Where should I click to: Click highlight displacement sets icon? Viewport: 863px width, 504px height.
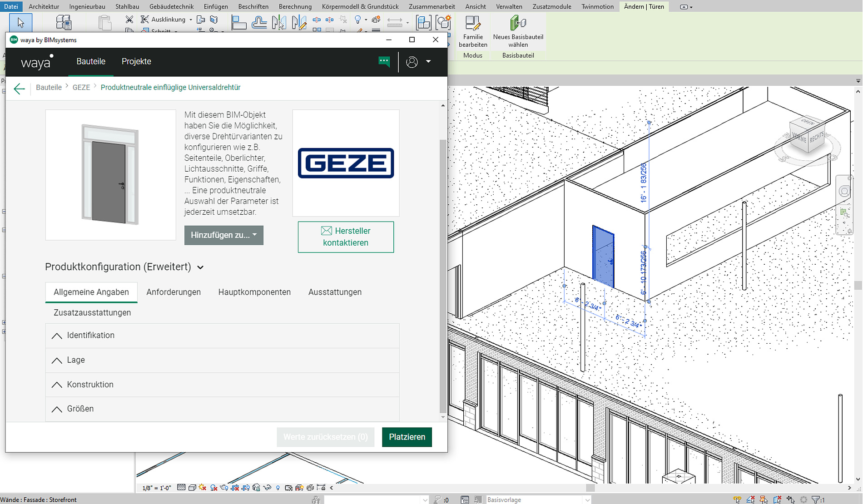click(310, 488)
